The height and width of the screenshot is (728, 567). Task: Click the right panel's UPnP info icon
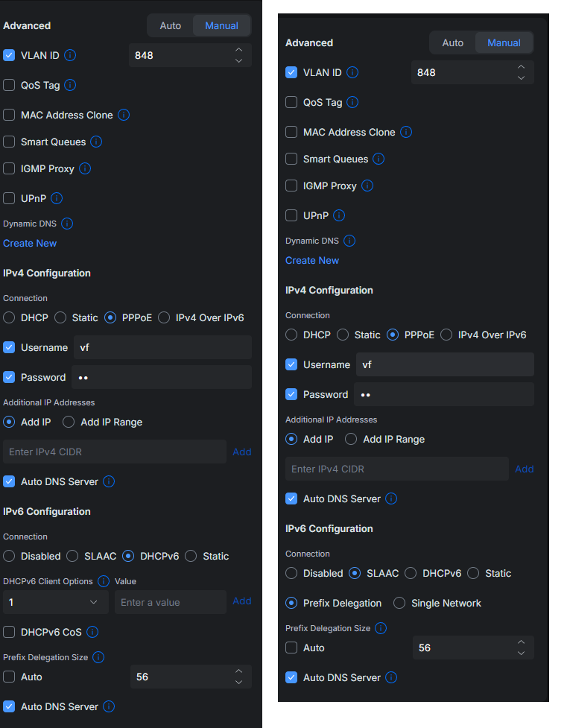click(x=339, y=215)
